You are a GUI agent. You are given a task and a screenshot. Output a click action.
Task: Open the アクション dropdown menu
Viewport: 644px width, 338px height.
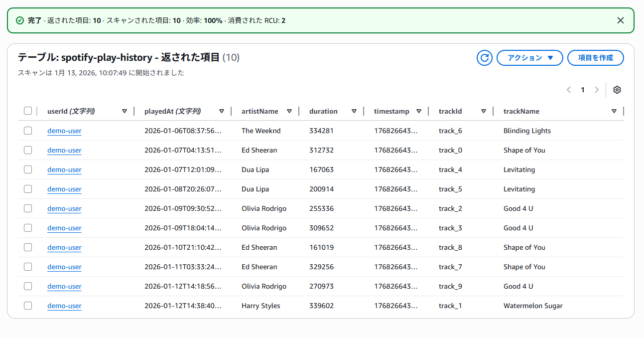point(529,58)
